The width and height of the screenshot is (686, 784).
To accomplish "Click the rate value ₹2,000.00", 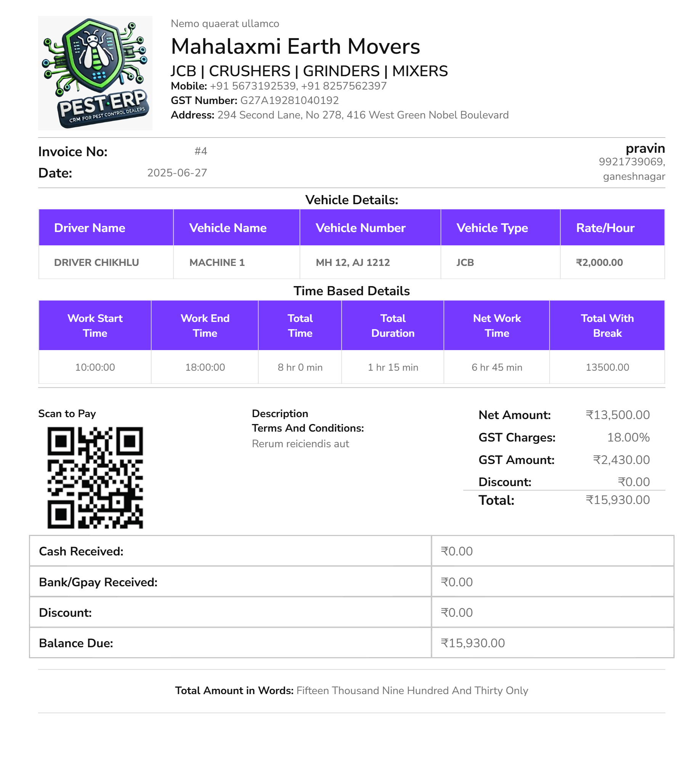I will tap(599, 262).
